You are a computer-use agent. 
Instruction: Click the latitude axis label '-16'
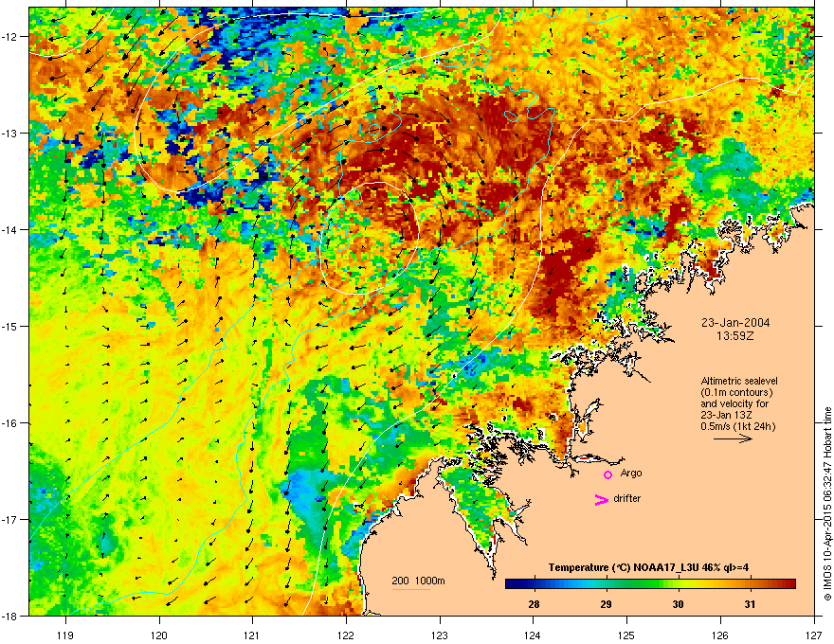[x=10, y=423]
